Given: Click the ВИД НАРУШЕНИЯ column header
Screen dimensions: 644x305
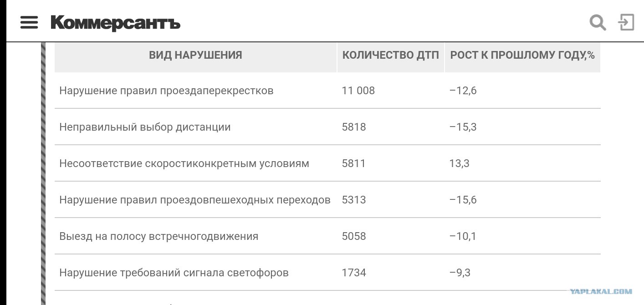Looking at the screenshot, I should (195, 55).
